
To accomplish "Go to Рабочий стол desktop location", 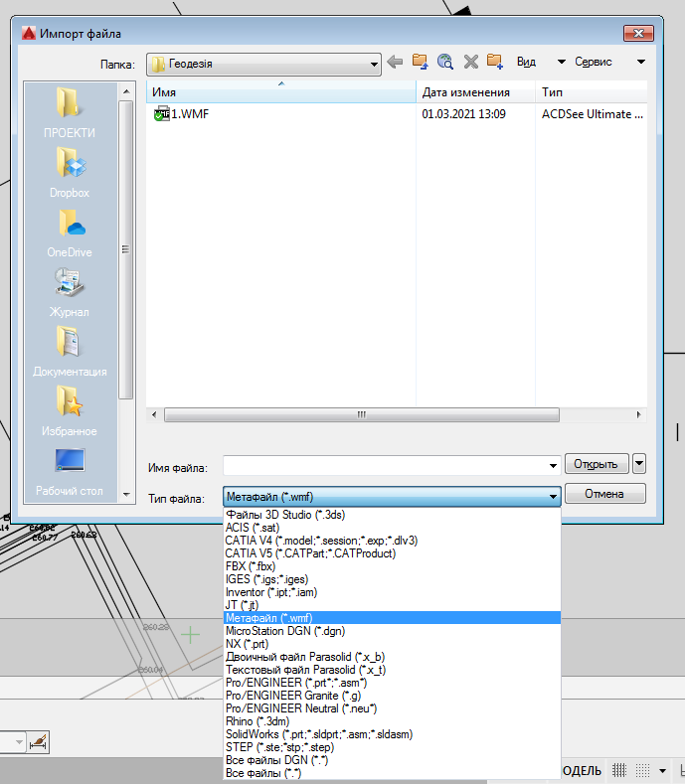I will (x=70, y=470).
